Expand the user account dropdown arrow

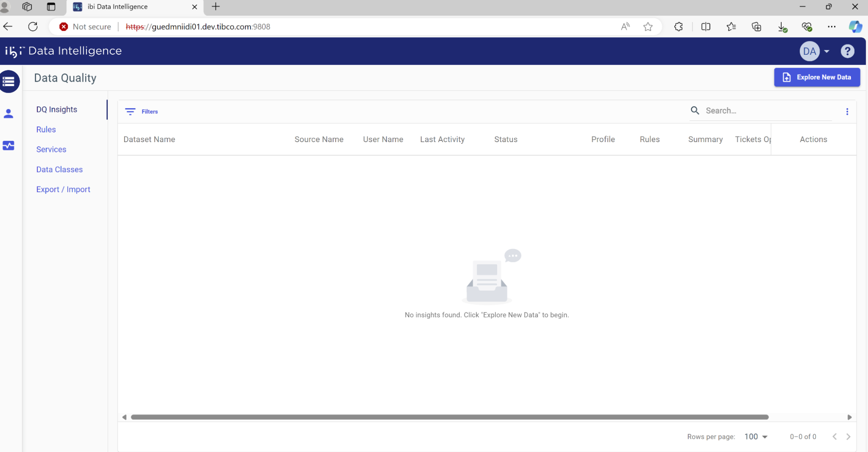pyautogui.click(x=827, y=51)
